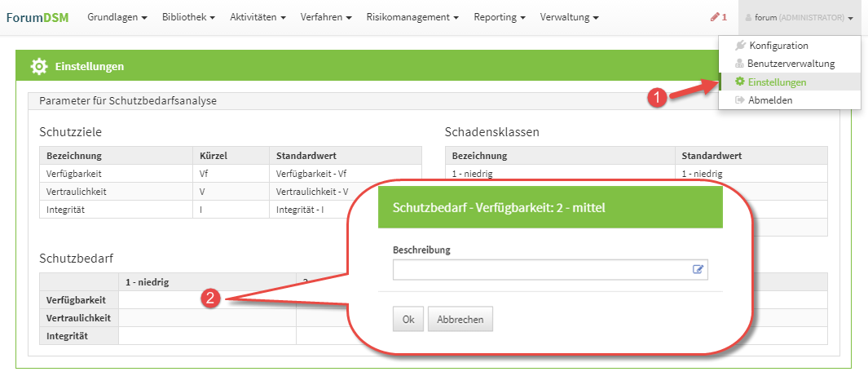
Task: Select the Verfügbarkeit row in Schutzziele
Action: pos(231,174)
